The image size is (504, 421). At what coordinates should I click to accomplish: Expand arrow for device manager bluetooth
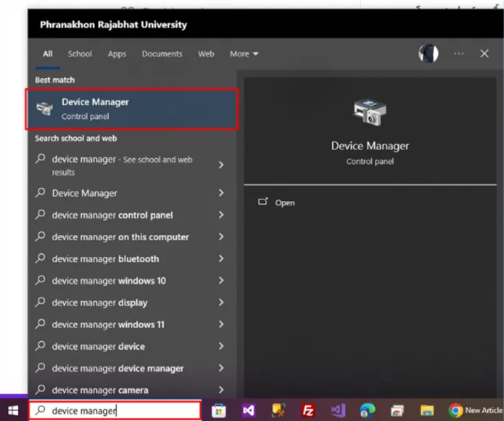click(x=221, y=259)
